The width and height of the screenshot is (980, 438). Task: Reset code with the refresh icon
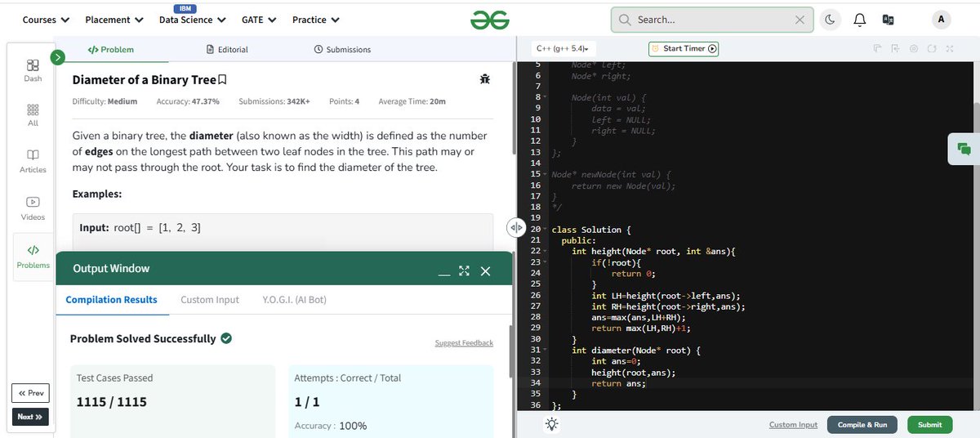932,49
